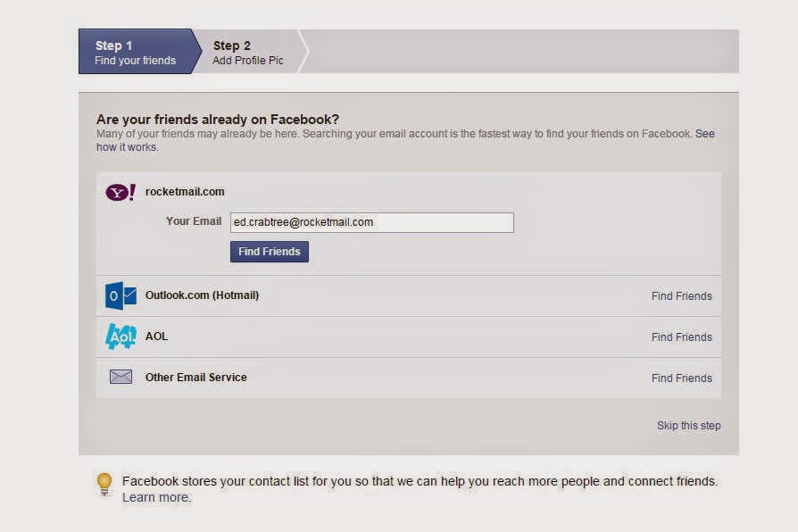This screenshot has width=798, height=532.
Task: Click Find Friends next to AOL
Action: (x=681, y=337)
